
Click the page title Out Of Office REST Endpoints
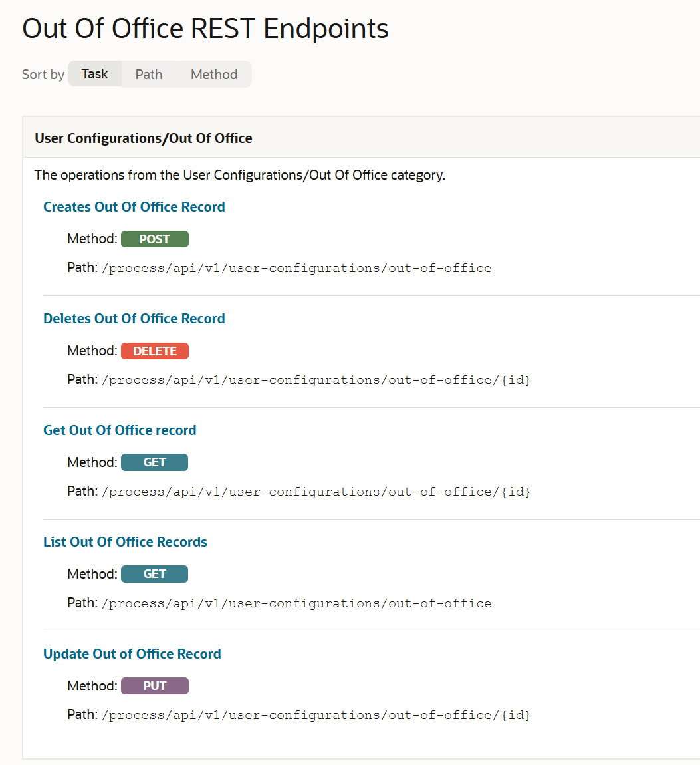205,28
